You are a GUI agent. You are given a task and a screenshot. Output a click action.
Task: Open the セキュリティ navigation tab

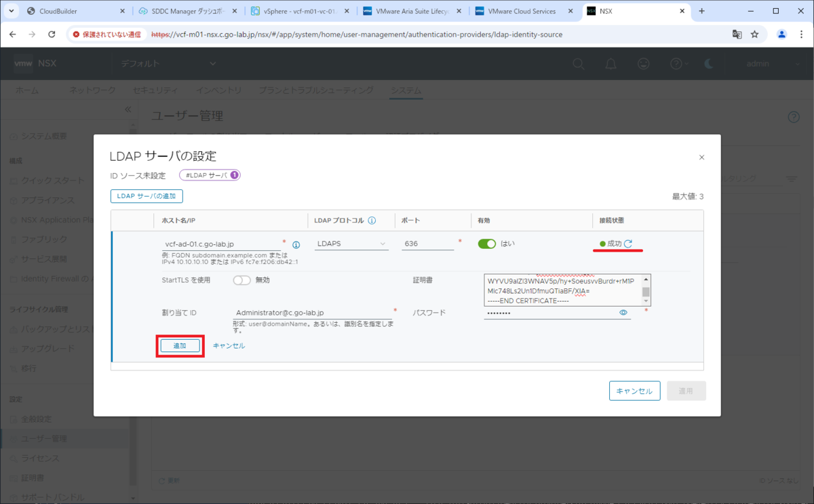(155, 90)
